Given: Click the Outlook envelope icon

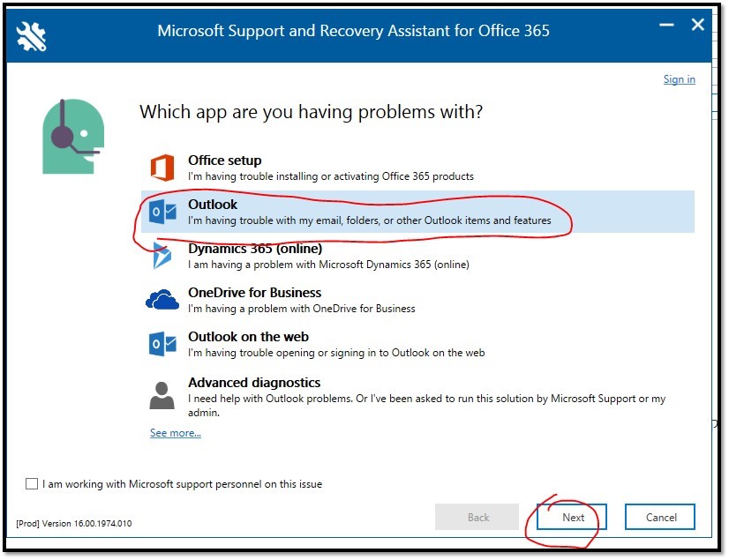Looking at the screenshot, I should tap(162, 212).
